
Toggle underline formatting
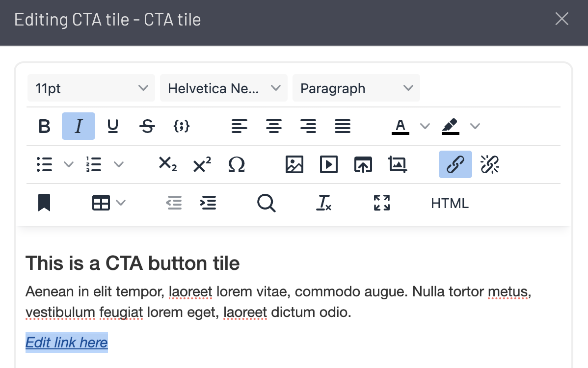(113, 127)
